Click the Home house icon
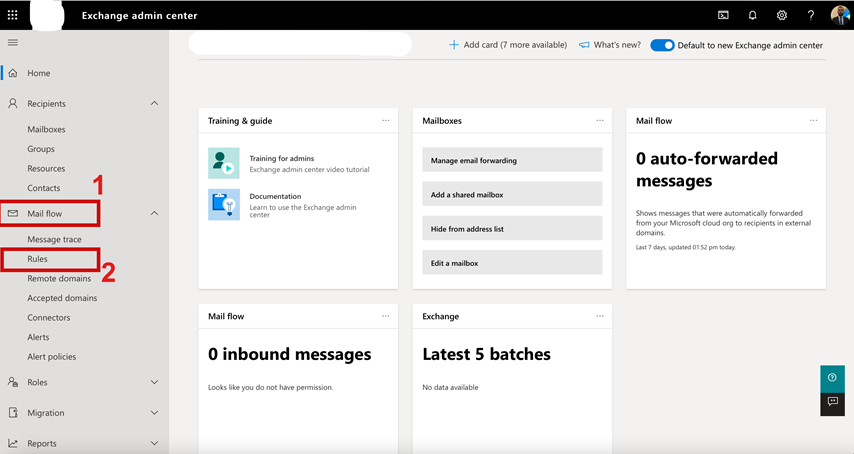The height and width of the screenshot is (454, 854). [13, 73]
